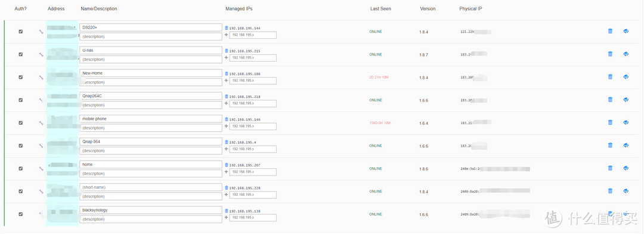
Task: Edit the Qnap 564 name field
Action: [151, 141]
